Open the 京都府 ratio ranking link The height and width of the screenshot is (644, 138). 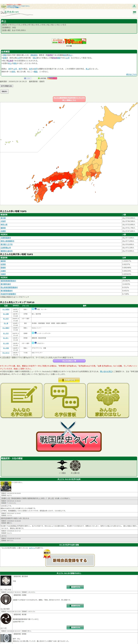pyautogui.click(x=3, y=274)
